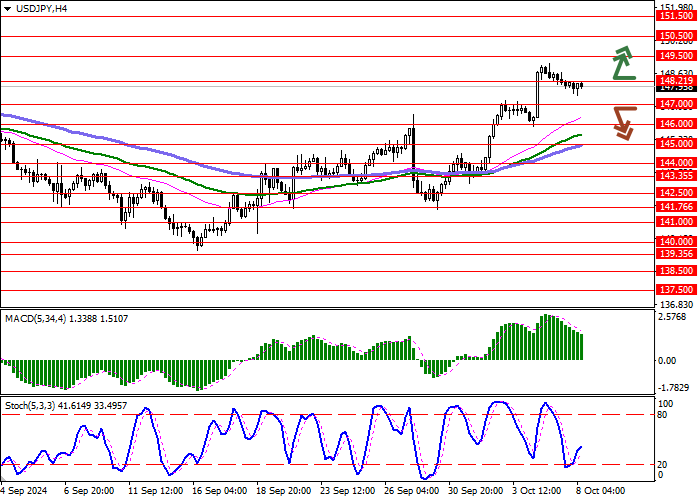
Task: Click the 16 Sep 04:00 time label
Action: pyautogui.click(x=220, y=491)
